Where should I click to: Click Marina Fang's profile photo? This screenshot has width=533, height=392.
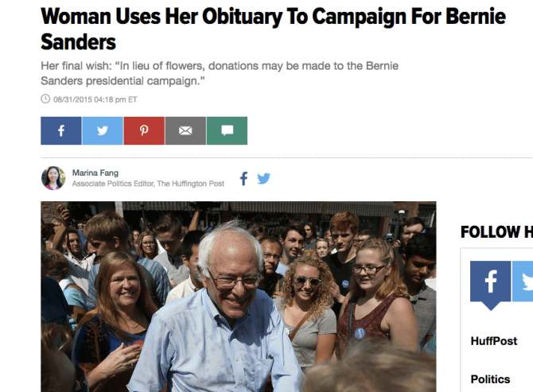tap(53, 177)
